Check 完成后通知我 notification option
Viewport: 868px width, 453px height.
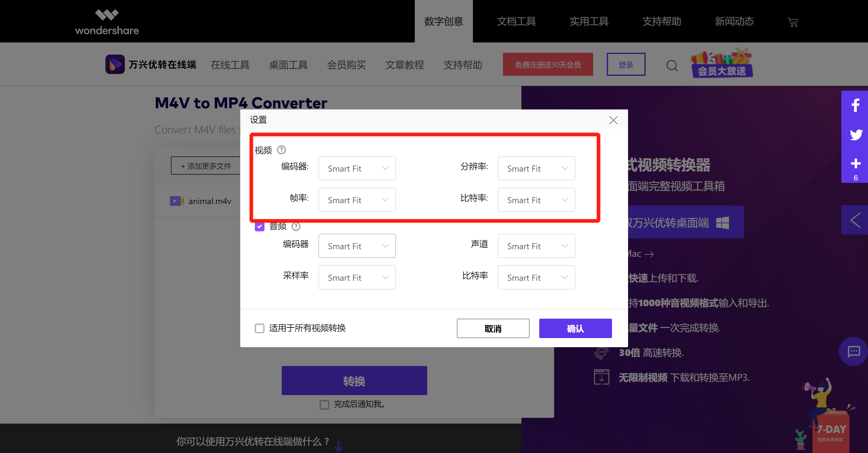point(324,404)
